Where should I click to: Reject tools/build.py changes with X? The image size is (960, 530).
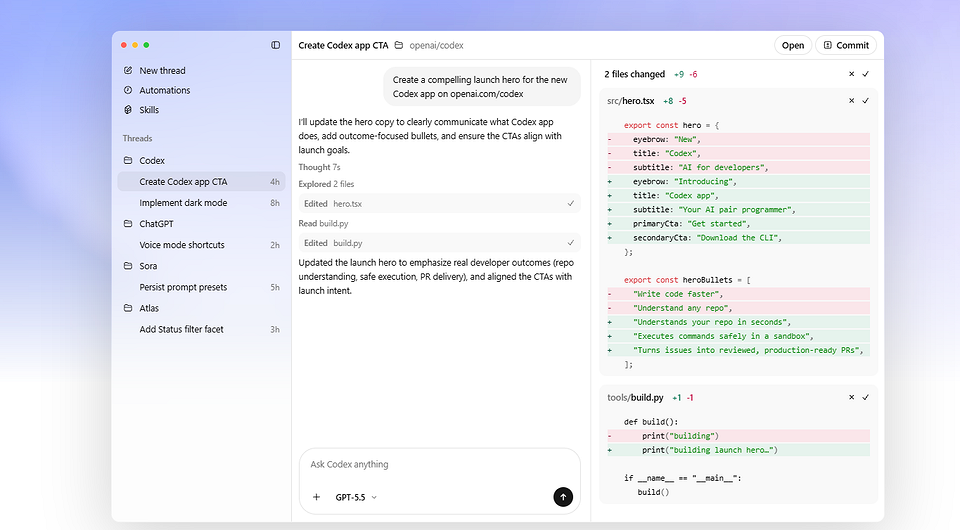(851, 397)
